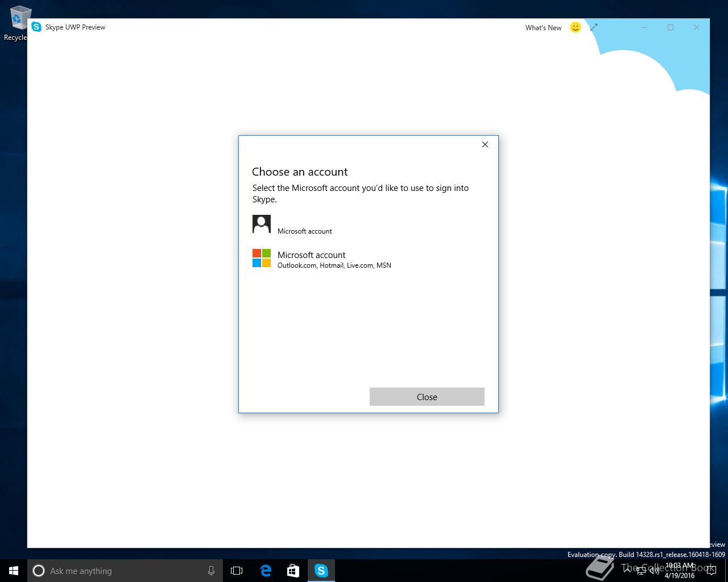This screenshot has width=728, height=582.
Task: Maximize the Skype UWP Preview window
Action: click(671, 27)
